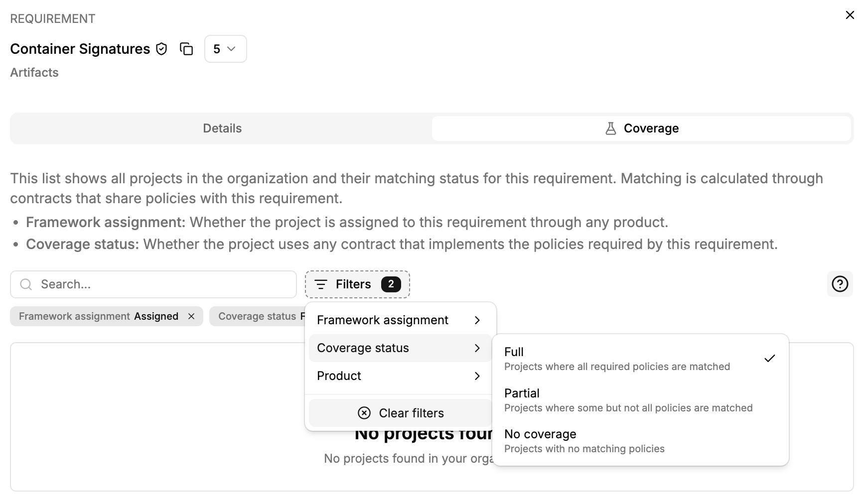865x504 pixels.
Task: Click the shield verification icon next to Container Signatures
Action: 160,49
